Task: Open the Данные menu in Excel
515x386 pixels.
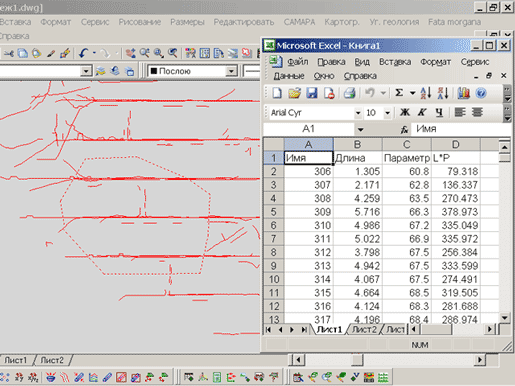Action: click(289, 76)
